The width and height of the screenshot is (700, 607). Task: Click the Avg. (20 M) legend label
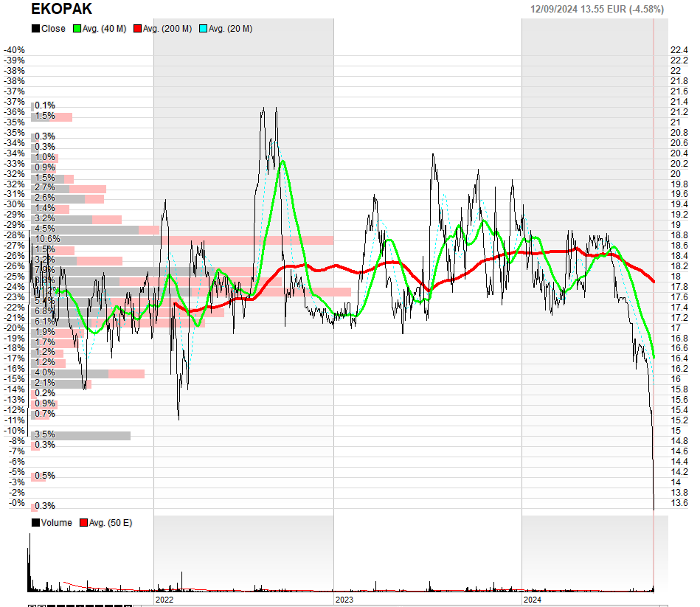pos(230,29)
